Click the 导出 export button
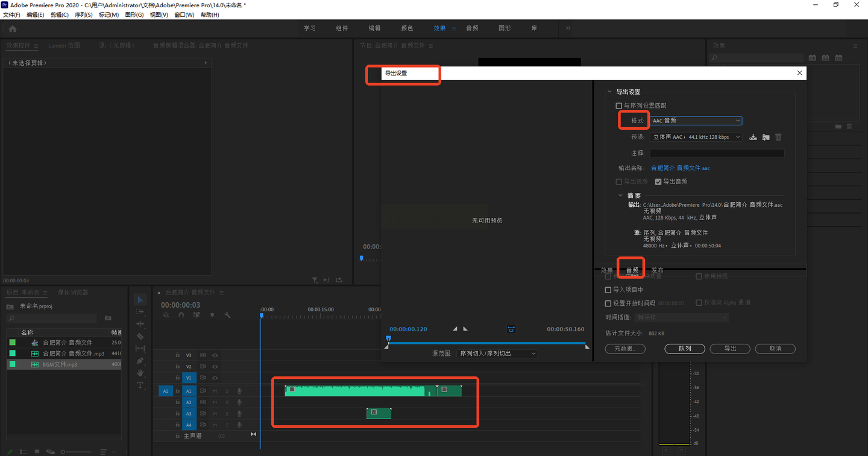868x456 pixels. click(730, 349)
